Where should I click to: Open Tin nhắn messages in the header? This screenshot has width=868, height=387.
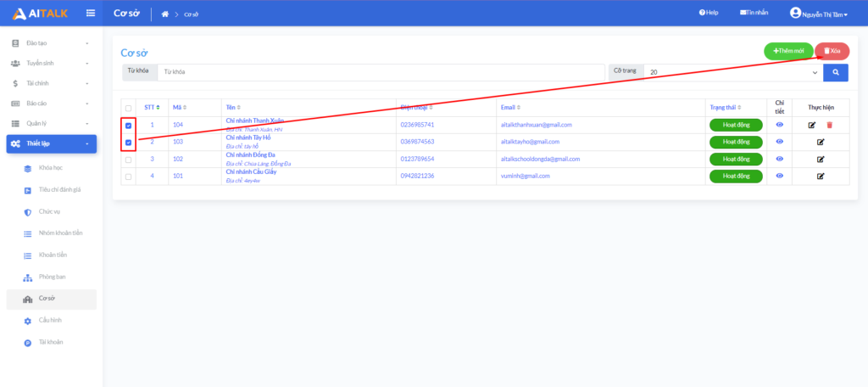click(754, 13)
